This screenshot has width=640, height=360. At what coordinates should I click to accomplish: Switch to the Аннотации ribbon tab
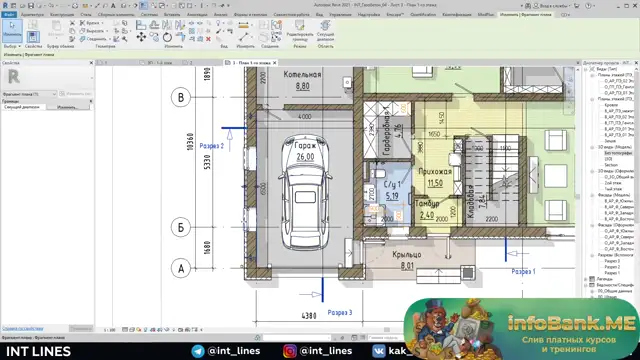pyautogui.click(x=197, y=14)
